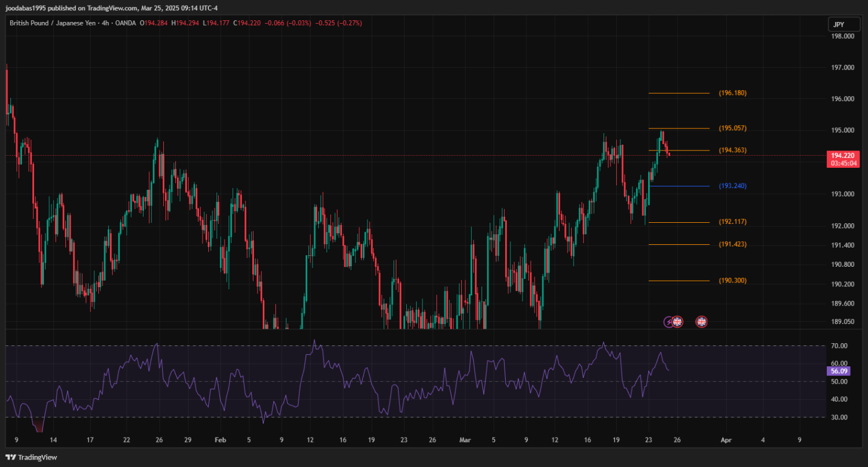Click the TradingView logo at bottom-left

coord(32,457)
